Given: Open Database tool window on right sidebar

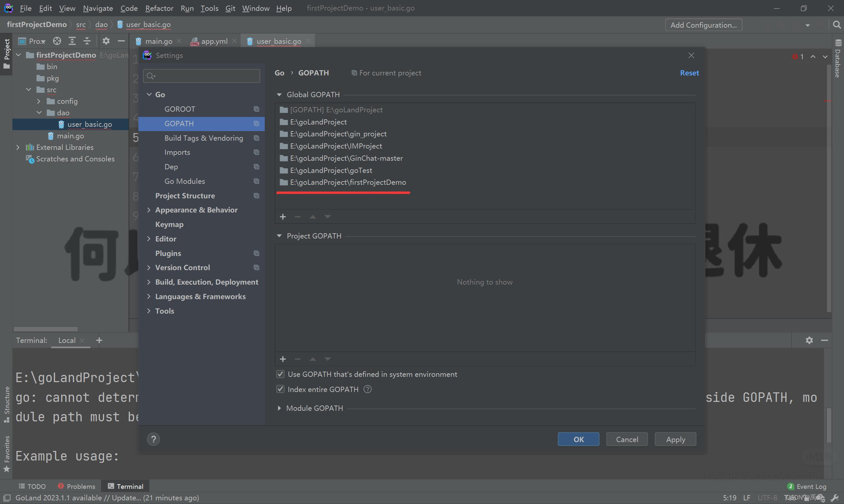Looking at the screenshot, I should coord(838,59).
